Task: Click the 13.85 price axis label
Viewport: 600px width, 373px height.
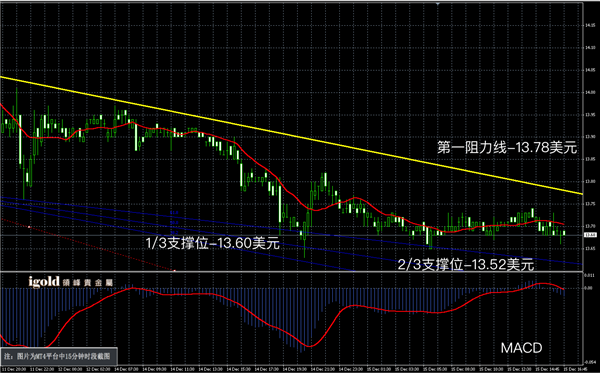Action: pyautogui.click(x=590, y=159)
